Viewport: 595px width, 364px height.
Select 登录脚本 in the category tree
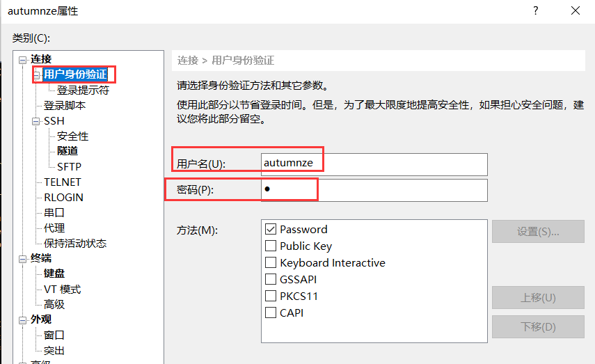(65, 106)
